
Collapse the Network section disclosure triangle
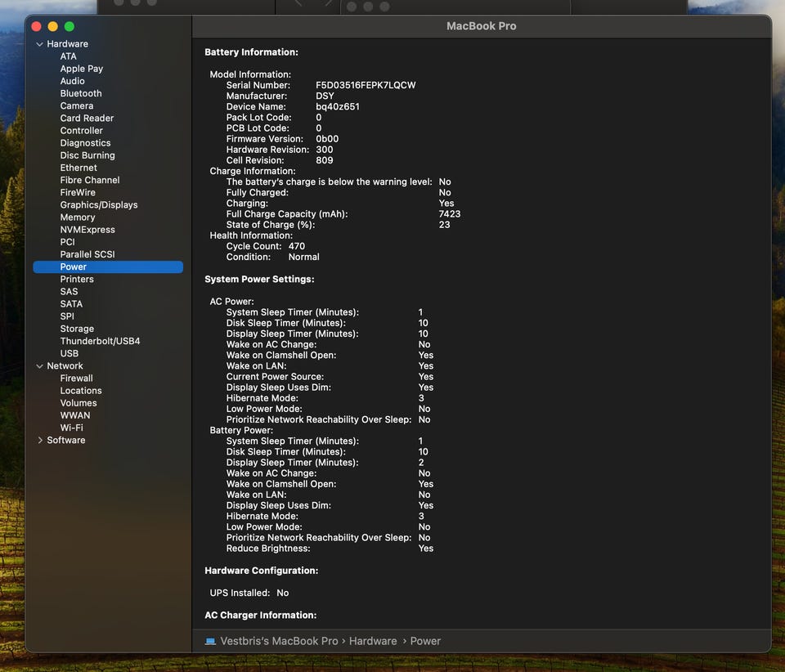pyautogui.click(x=39, y=366)
